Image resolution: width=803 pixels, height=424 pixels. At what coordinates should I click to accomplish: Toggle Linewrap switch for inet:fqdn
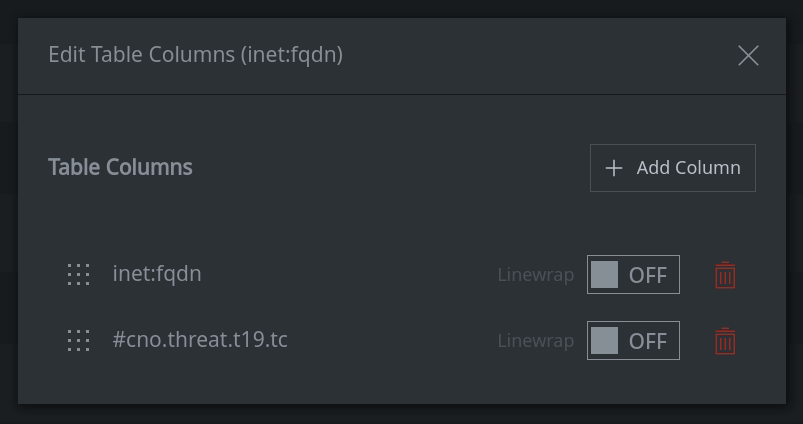(x=633, y=274)
